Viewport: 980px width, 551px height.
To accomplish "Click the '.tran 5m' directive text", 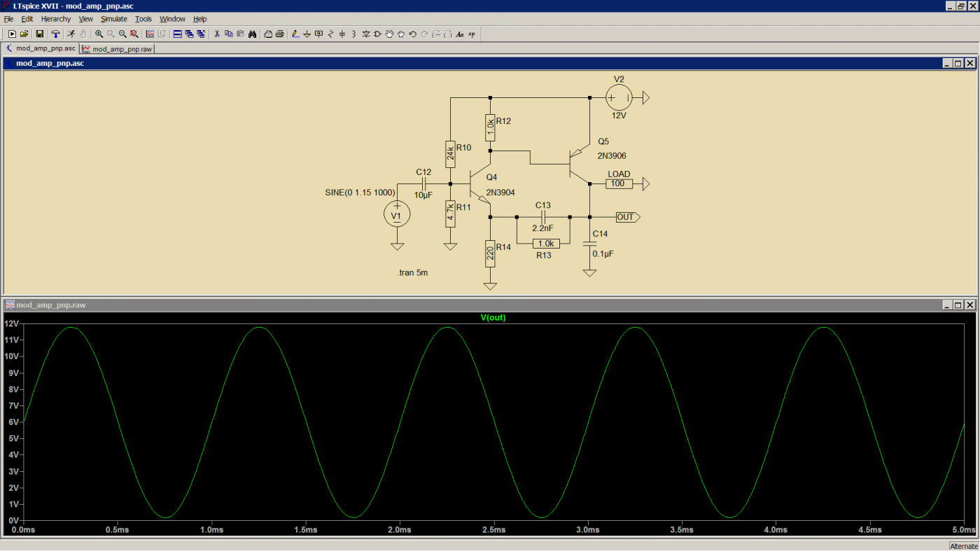I will click(x=412, y=272).
